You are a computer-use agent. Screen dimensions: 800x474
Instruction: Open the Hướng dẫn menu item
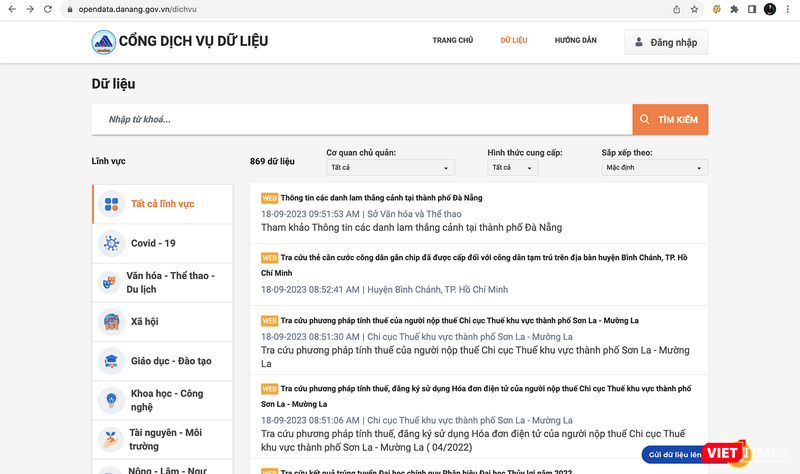[x=574, y=41]
